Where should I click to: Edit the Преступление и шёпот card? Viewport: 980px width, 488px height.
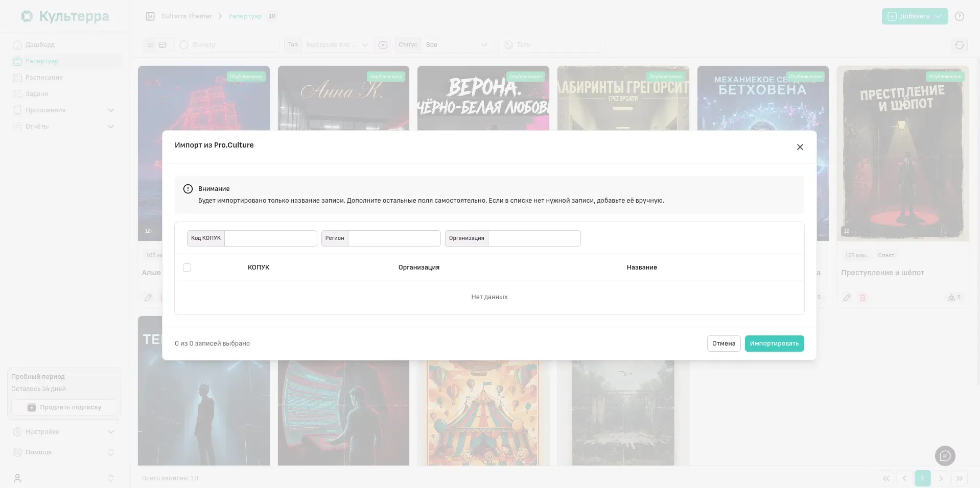(x=847, y=298)
